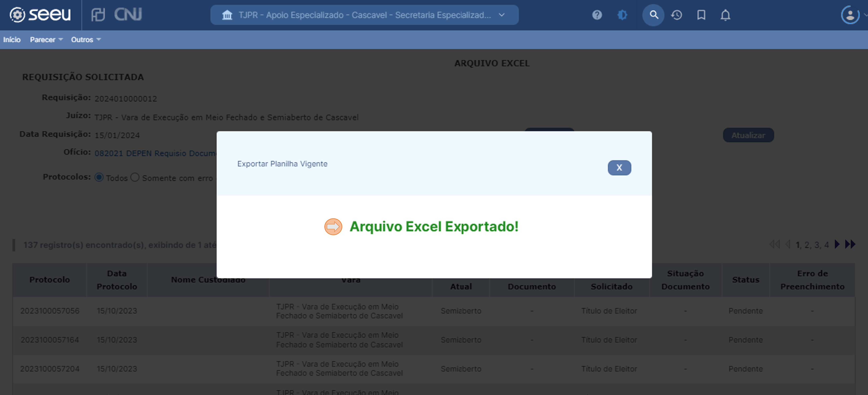Image resolution: width=868 pixels, height=395 pixels.
Task: Open the history clock icon
Action: [677, 15]
